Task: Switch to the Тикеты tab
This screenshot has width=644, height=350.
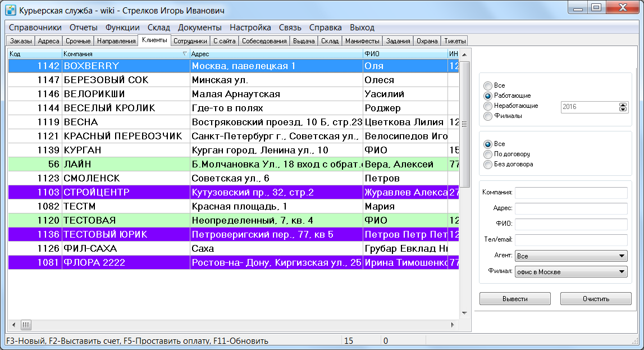Action: [455, 41]
